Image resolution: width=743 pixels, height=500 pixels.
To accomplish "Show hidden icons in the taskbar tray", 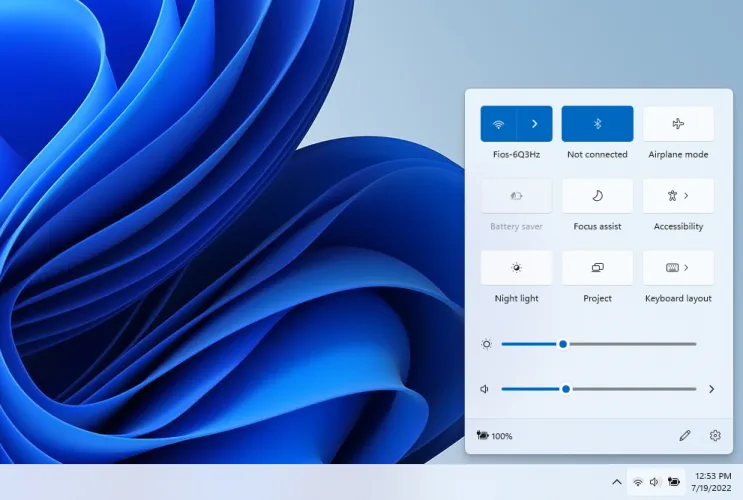I will pos(616,482).
